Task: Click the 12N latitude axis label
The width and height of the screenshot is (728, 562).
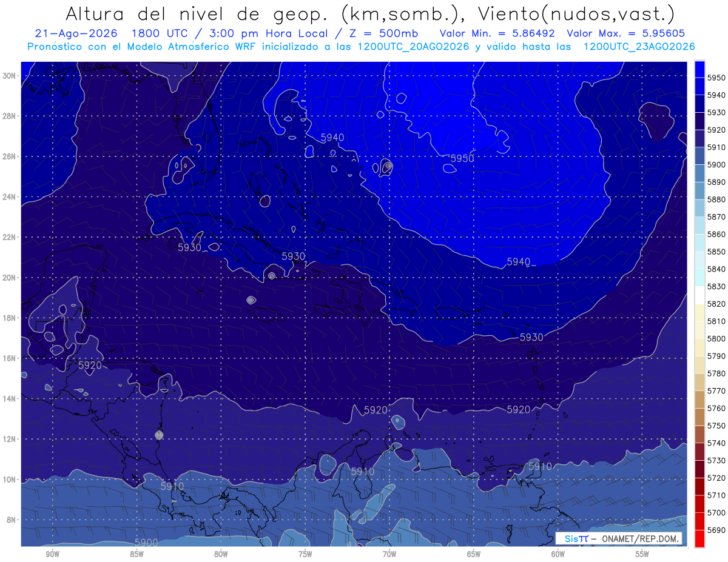Action: [x=10, y=439]
